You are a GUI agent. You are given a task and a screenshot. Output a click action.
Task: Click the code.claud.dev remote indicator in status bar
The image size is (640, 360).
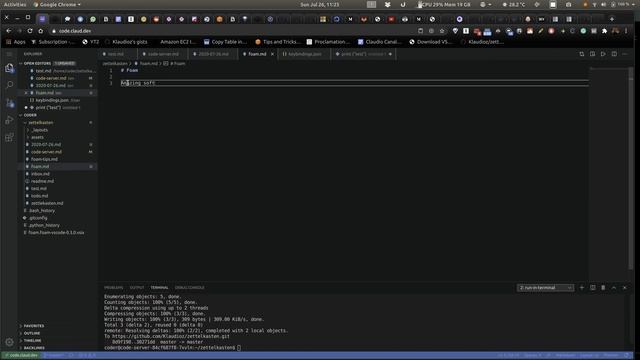[21, 356]
